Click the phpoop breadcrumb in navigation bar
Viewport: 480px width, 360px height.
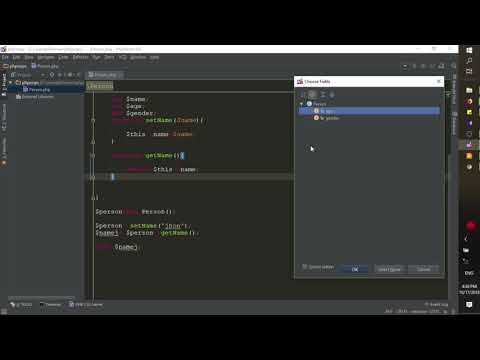15,66
